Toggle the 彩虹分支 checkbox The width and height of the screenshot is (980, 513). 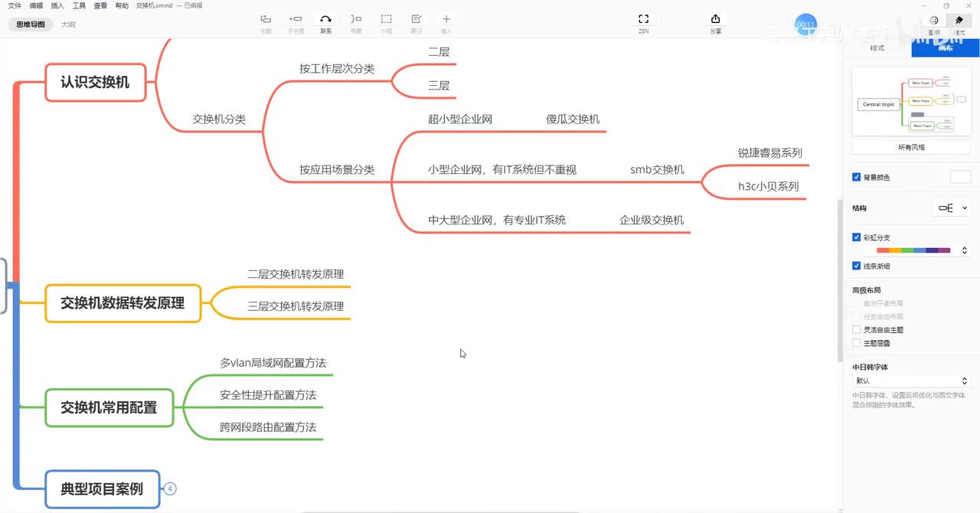click(x=856, y=237)
